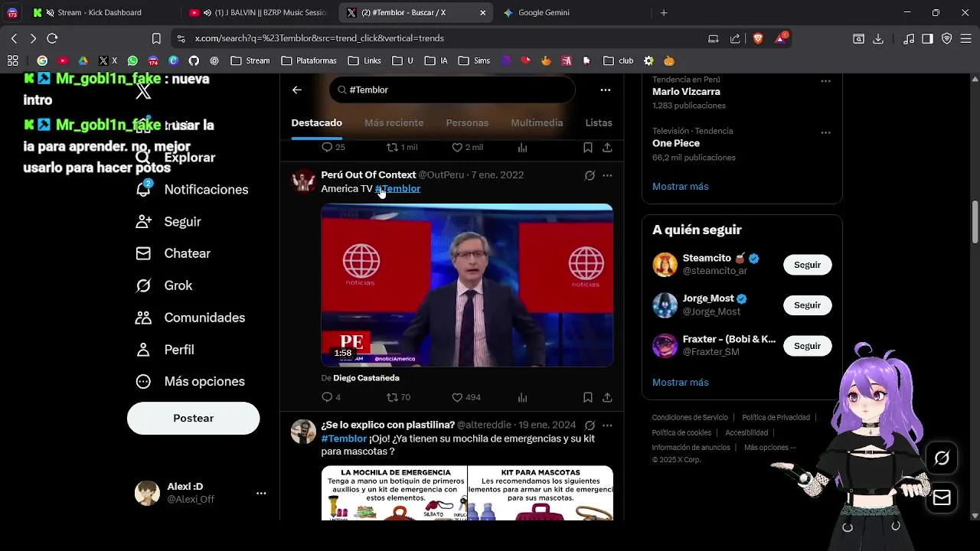
Task: Click Mostrar más under A quién seguir
Action: 680,383
